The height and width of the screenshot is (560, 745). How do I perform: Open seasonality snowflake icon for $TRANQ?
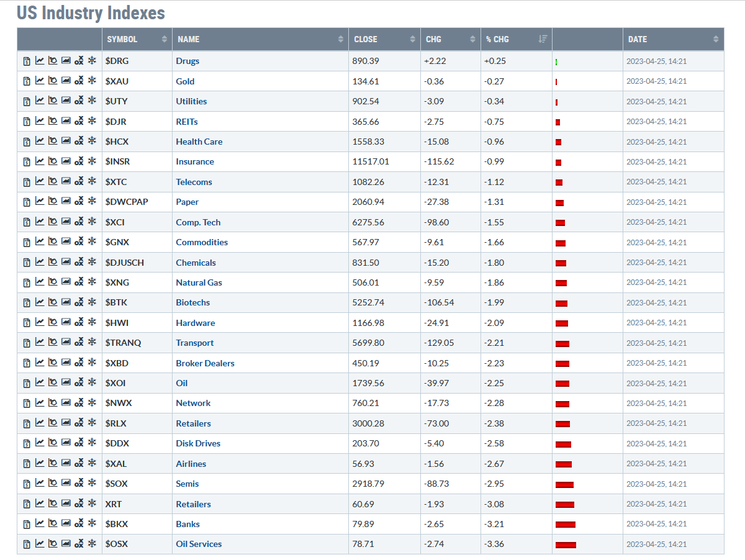click(92, 343)
